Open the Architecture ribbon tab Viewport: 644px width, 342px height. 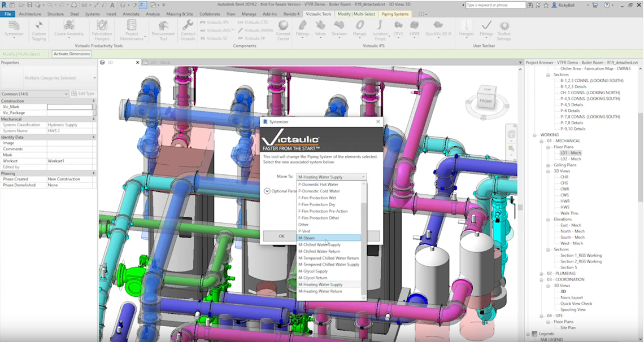pyautogui.click(x=29, y=14)
